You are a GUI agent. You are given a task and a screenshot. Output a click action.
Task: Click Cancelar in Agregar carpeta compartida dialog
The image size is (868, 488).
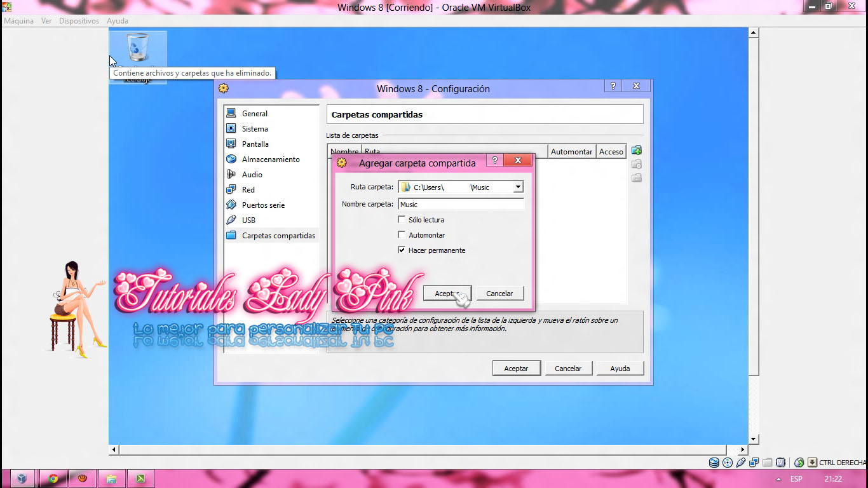coord(499,294)
